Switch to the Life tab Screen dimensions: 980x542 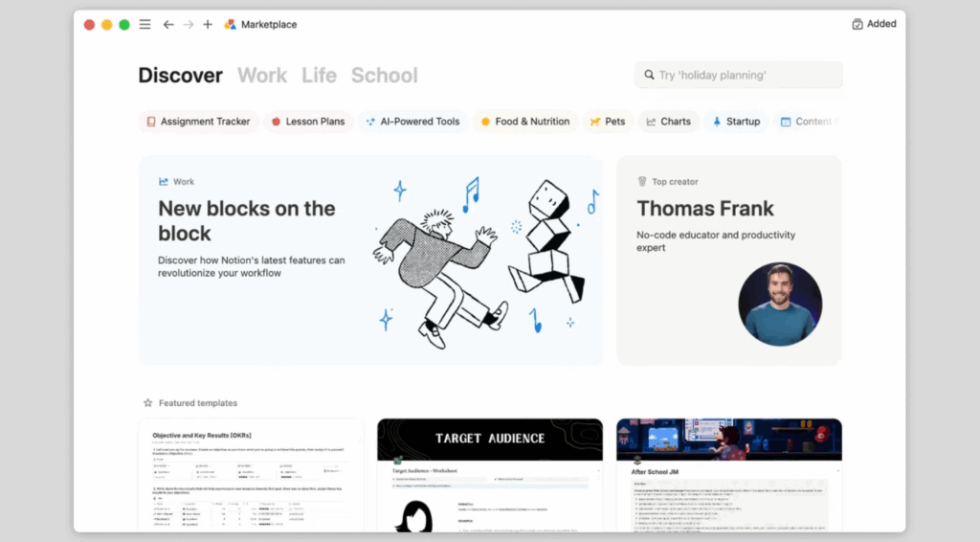point(319,75)
